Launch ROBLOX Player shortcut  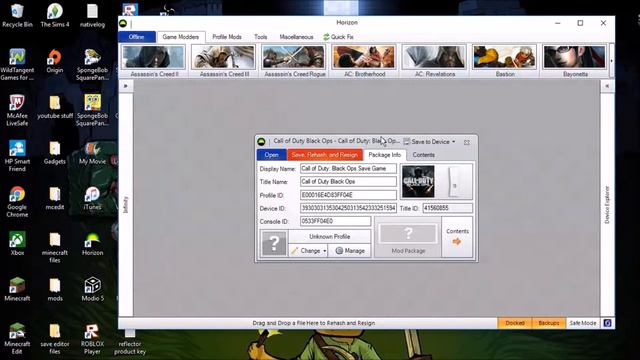[x=92, y=339]
